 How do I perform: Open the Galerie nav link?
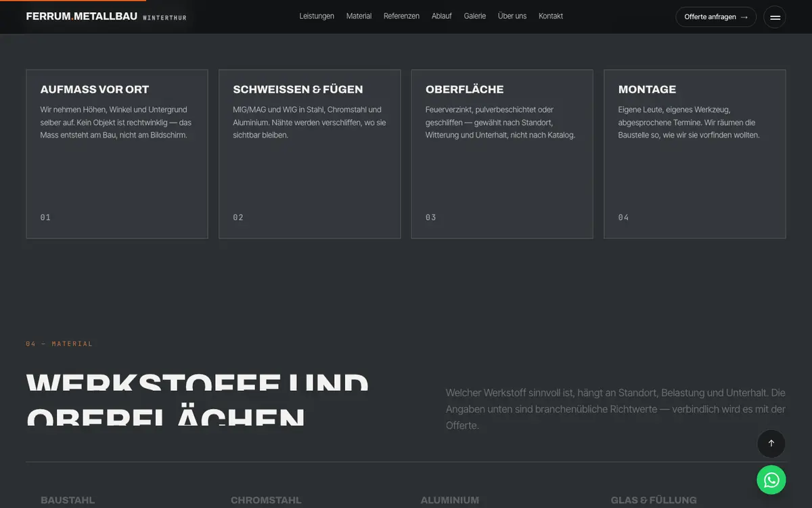coord(475,16)
